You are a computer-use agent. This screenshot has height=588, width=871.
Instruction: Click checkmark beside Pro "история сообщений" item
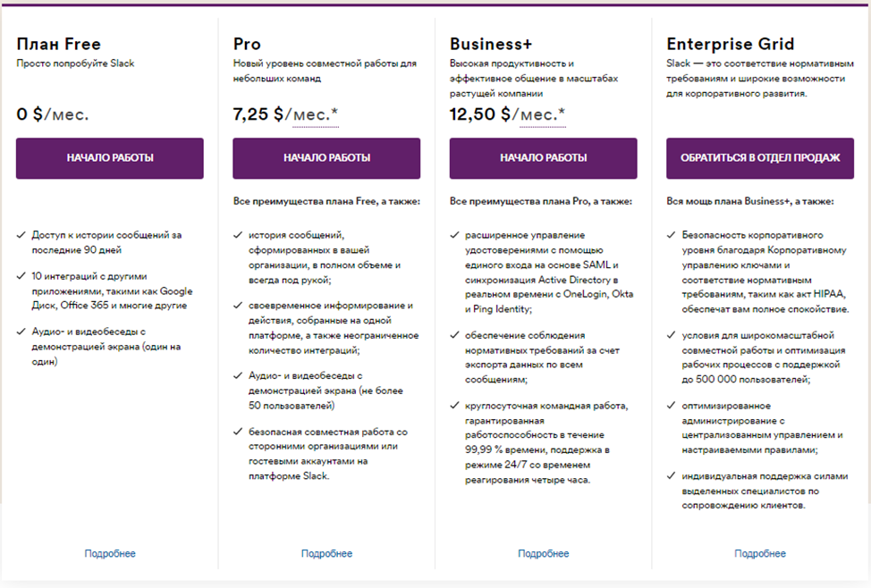coord(238,235)
